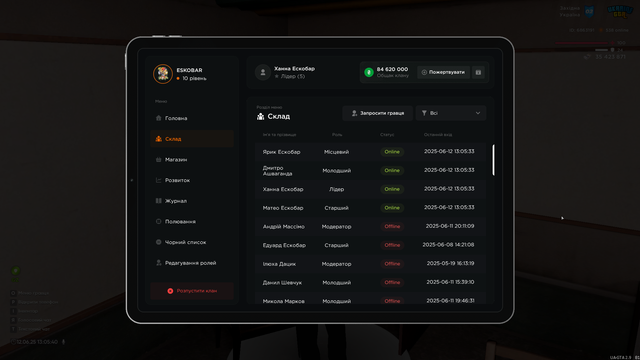This screenshot has height=360, width=640.
Task: Click the Місцевий role of Ярик Ескобар
Action: [336, 152]
